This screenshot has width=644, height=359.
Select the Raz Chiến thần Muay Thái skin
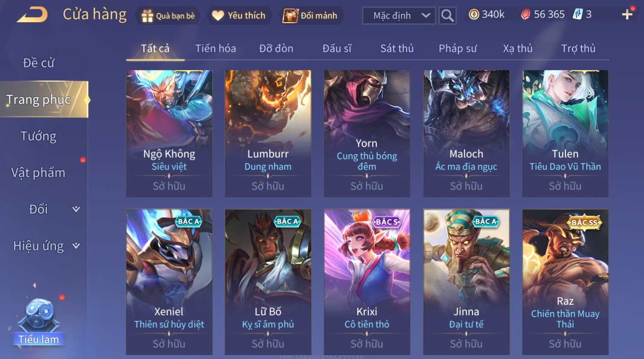565,282
